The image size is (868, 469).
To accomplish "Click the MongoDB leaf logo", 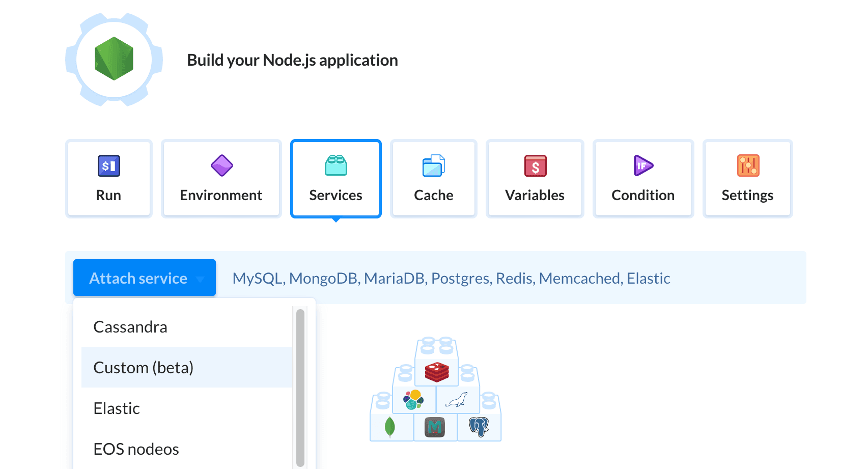I will tap(390, 427).
